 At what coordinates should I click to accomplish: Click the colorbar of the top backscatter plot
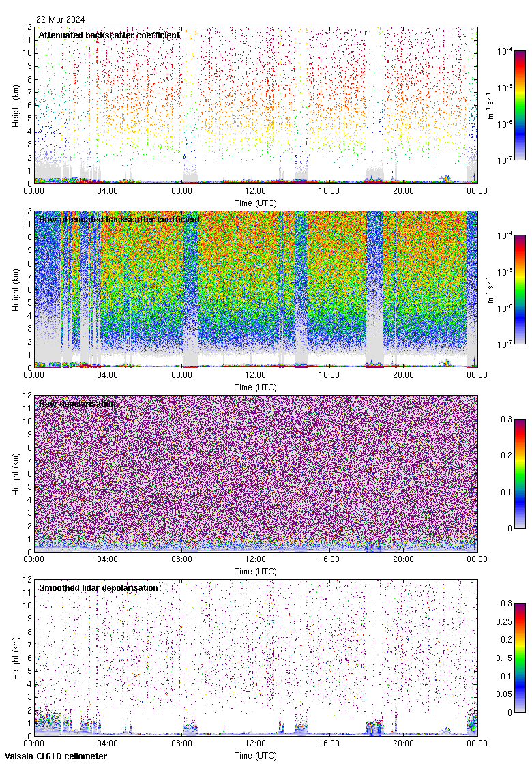coord(520,105)
